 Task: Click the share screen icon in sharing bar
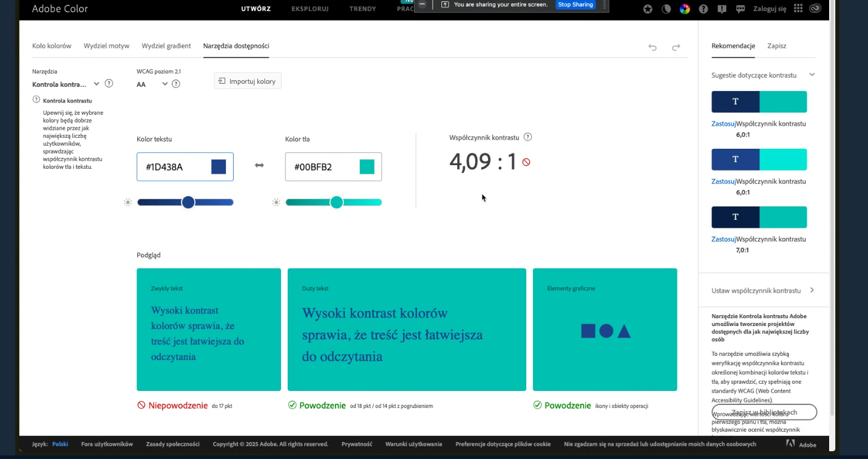[x=445, y=4]
